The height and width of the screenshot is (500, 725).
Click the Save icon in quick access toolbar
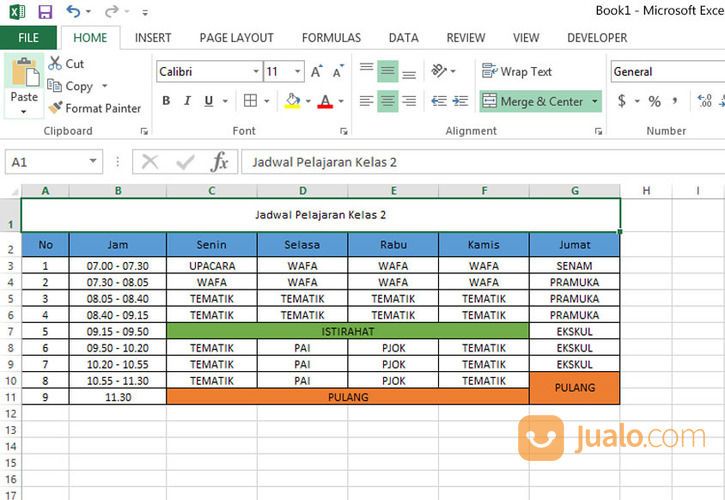tap(45, 12)
